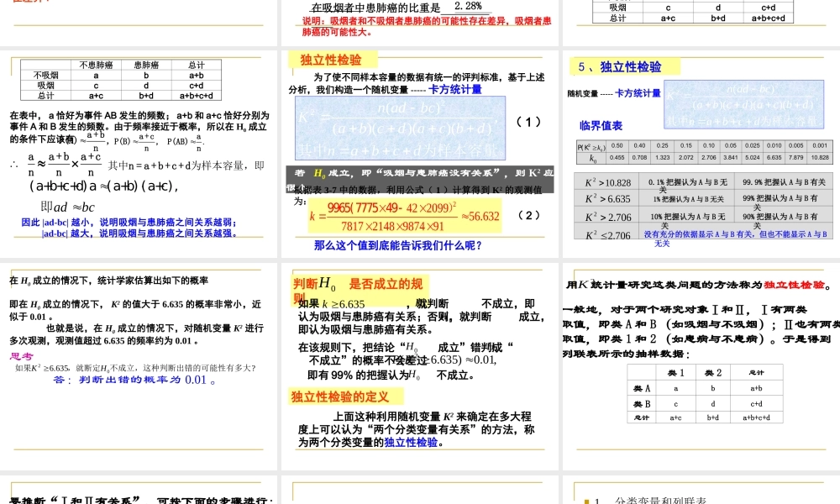Click cell c+d in the 类B row
Viewport: 840px width, 504px height.
(756, 404)
